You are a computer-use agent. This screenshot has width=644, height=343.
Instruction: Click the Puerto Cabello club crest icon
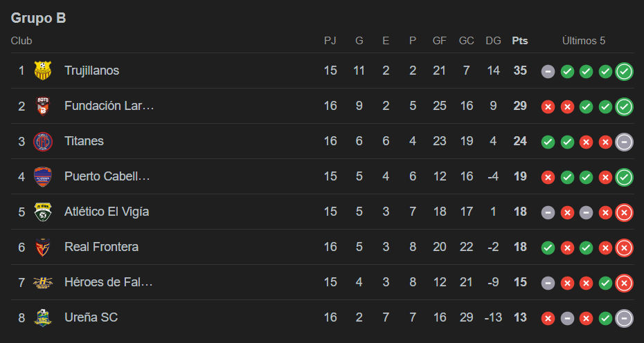[x=43, y=176]
